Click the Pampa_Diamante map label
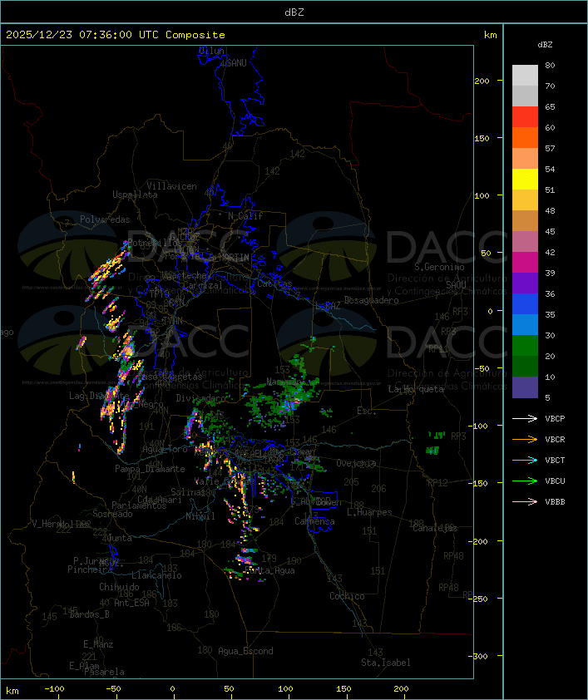This screenshot has height=700, width=588. point(150,469)
